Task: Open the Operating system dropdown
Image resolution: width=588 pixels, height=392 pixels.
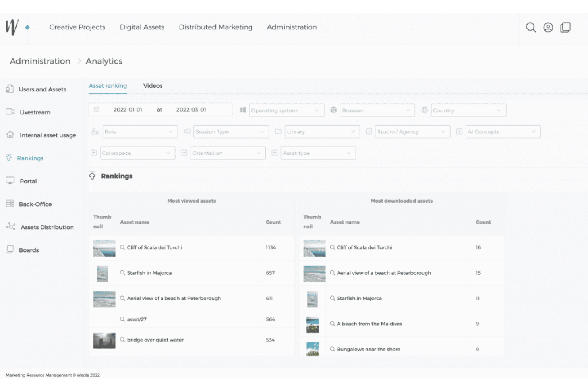Action: coord(286,110)
